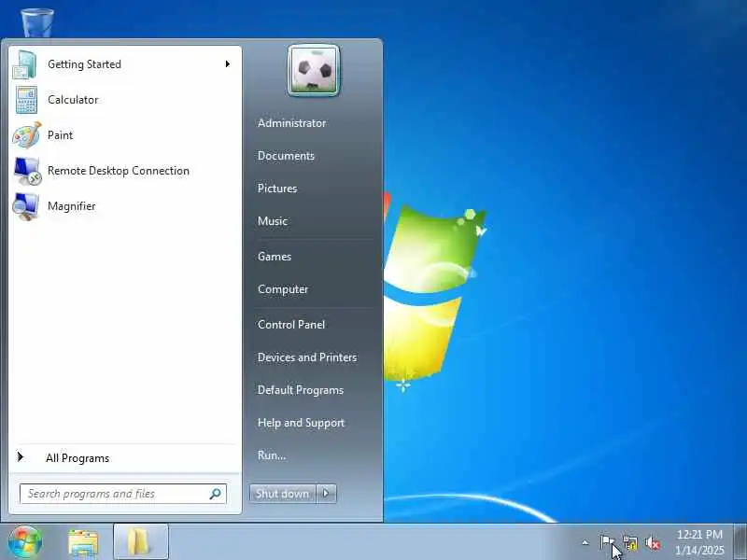Open the Getting Started icon
Screen dimensions: 747x560
(25, 64)
